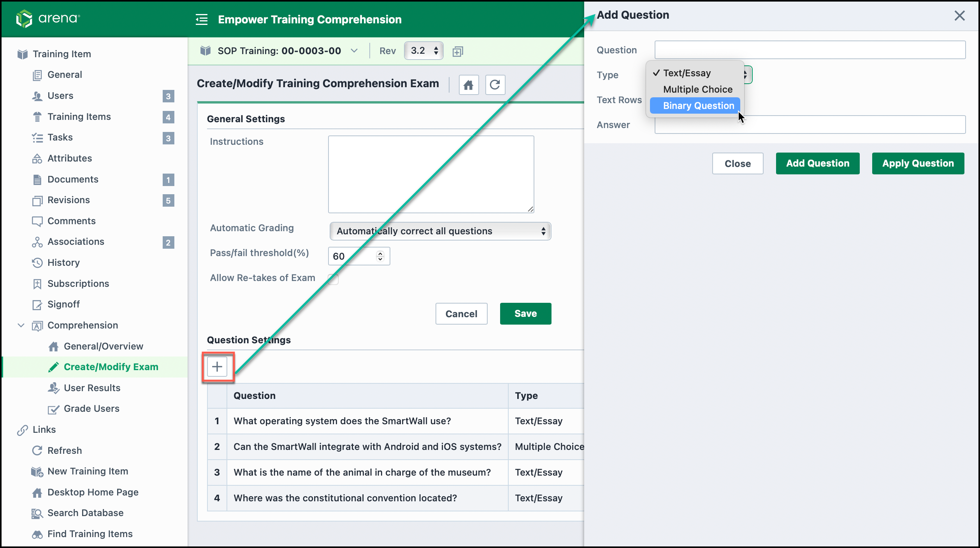
Task: Click into the Question text field
Action: 810,50
